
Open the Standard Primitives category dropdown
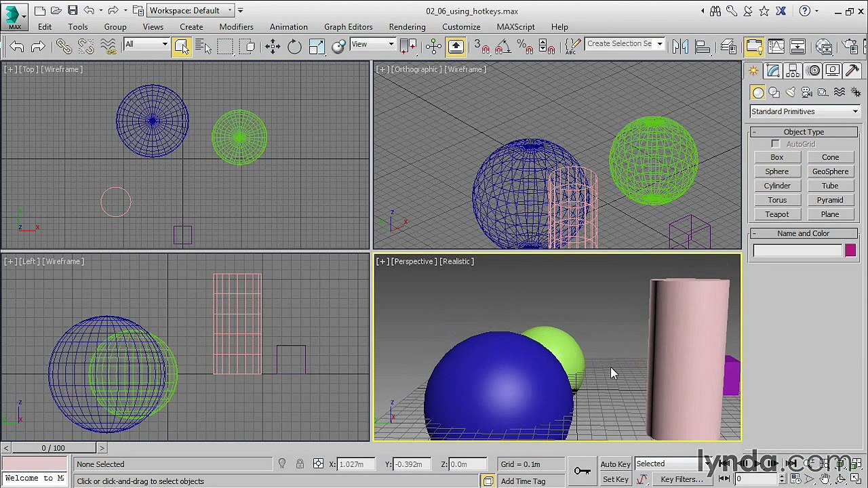pyautogui.click(x=804, y=111)
